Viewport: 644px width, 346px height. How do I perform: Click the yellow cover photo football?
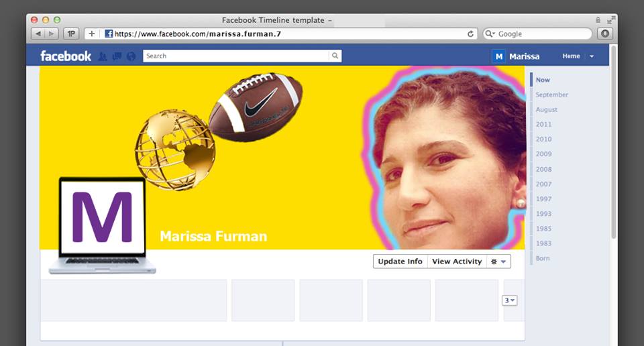256,107
